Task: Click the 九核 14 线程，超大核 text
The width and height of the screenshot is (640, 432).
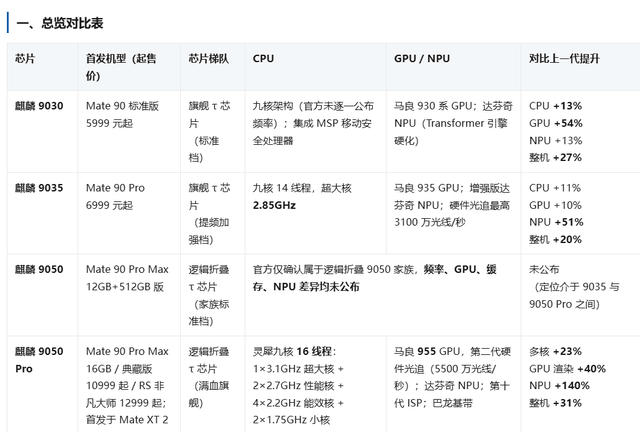Action: 302,188
